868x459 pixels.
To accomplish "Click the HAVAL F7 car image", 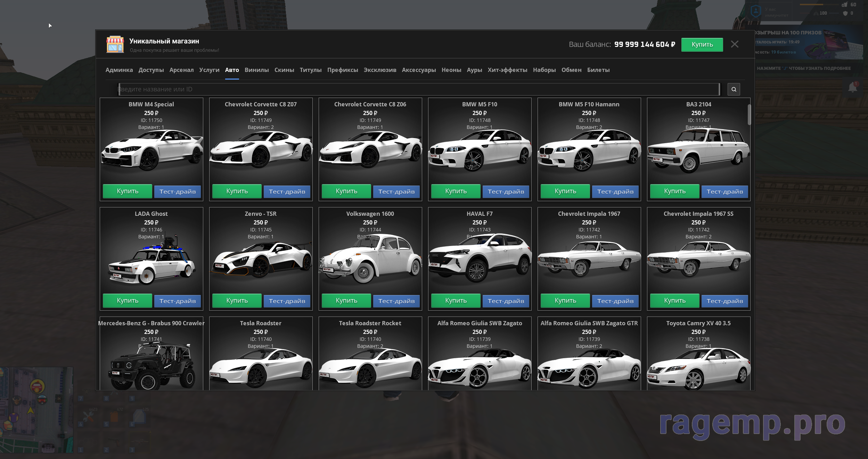I will [x=480, y=258].
